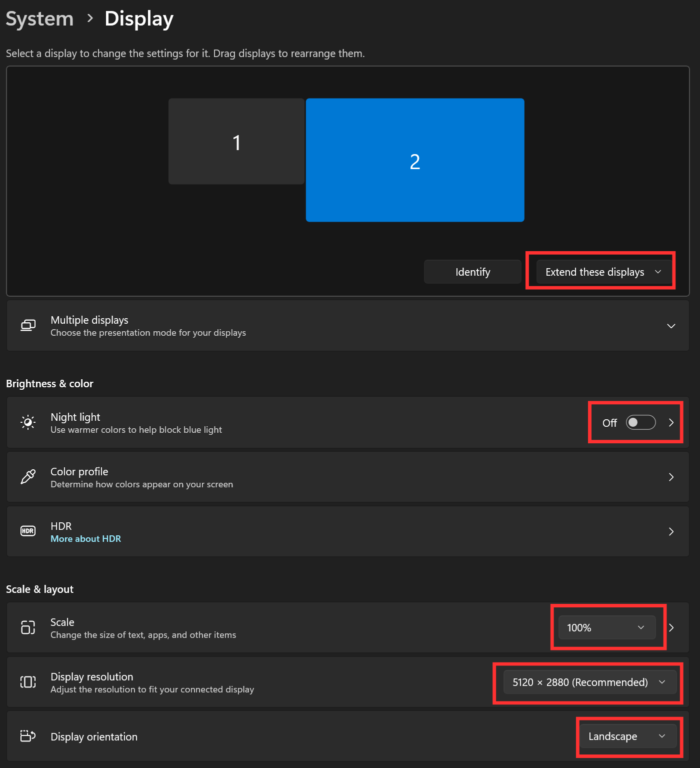Open the Extend these displays dropdown
Screen dimensions: 700x768
(603, 272)
